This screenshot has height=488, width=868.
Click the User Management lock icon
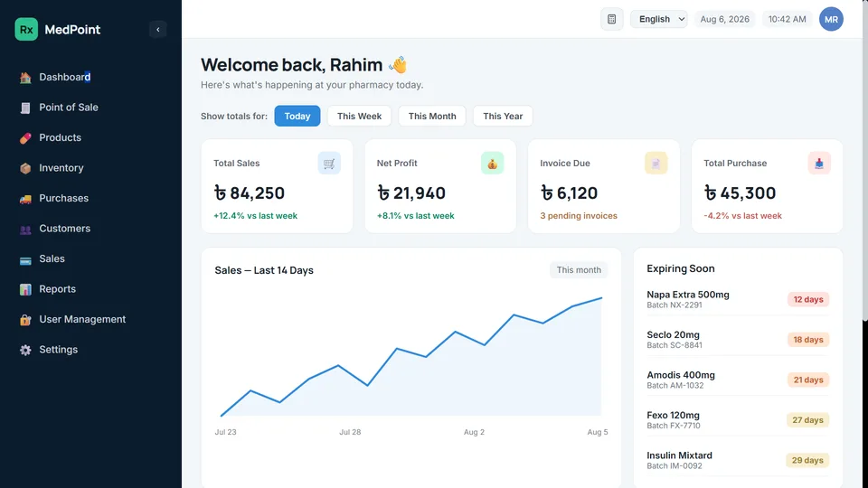pyautogui.click(x=25, y=320)
